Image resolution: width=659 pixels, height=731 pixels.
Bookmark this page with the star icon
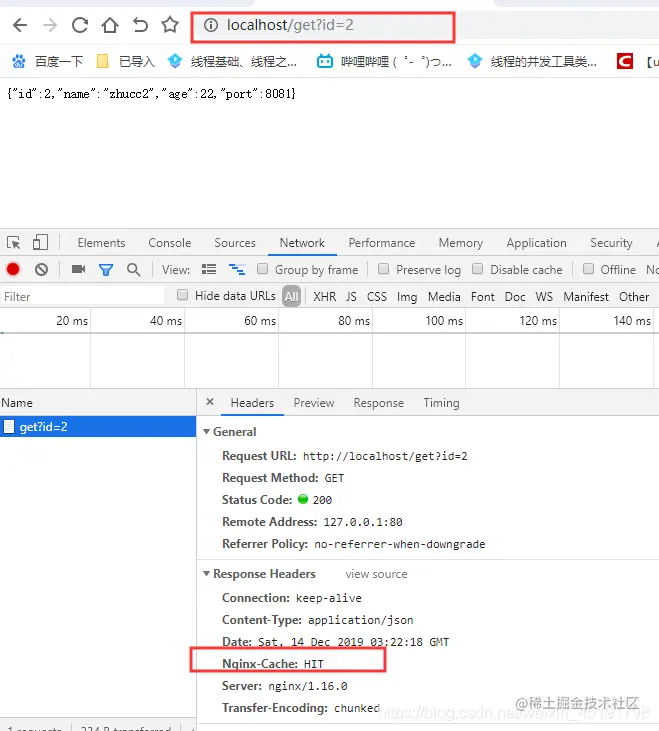(170, 24)
